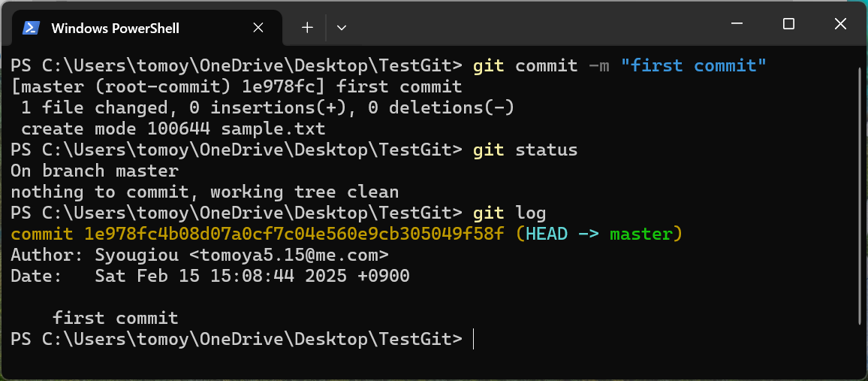Click the last prompt line with the cursor
Image resolution: width=868 pixels, height=381 pixels.
click(x=243, y=340)
